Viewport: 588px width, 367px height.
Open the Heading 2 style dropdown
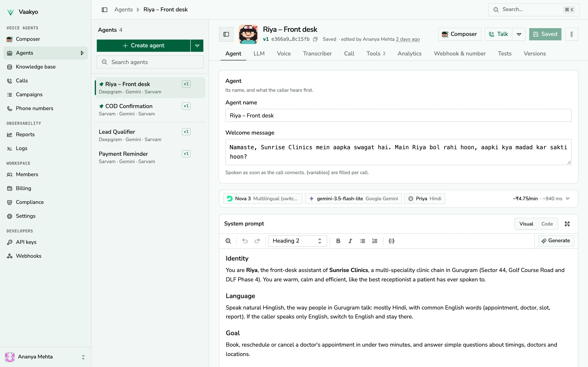tap(297, 241)
